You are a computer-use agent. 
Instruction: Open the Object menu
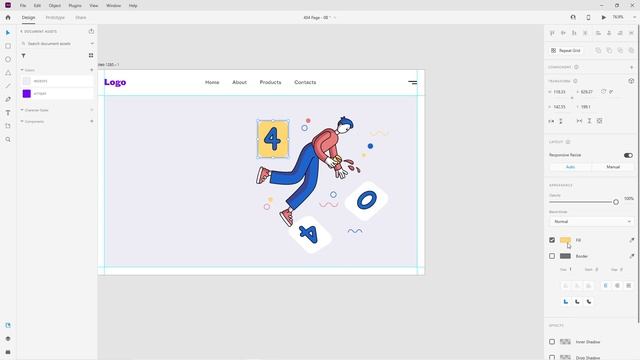(x=55, y=6)
